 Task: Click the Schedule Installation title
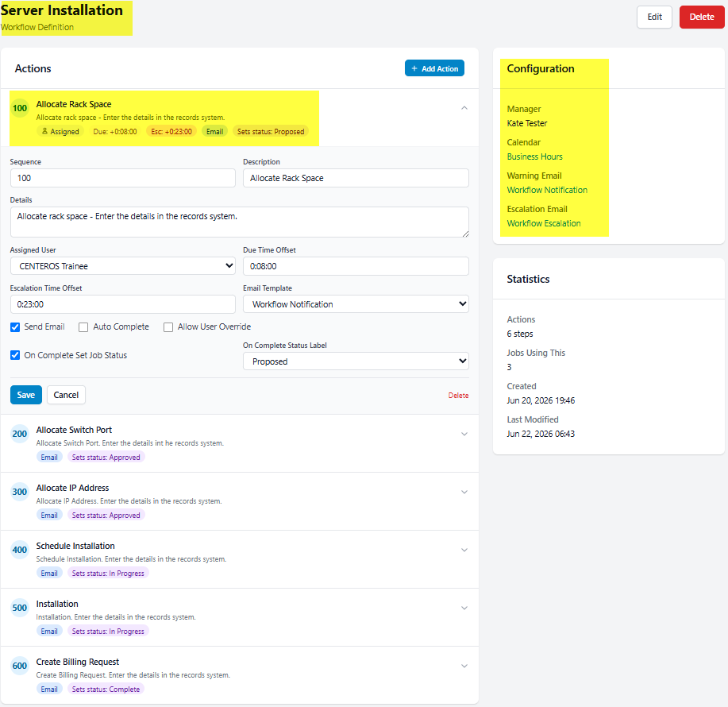tap(75, 547)
